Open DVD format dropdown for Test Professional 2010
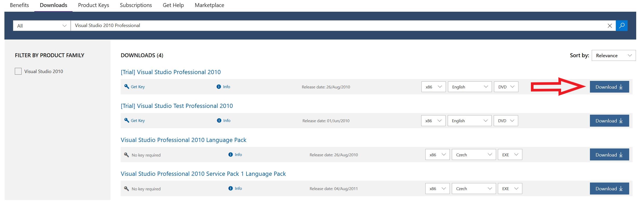This screenshot has width=644, height=201. (x=506, y=121)
